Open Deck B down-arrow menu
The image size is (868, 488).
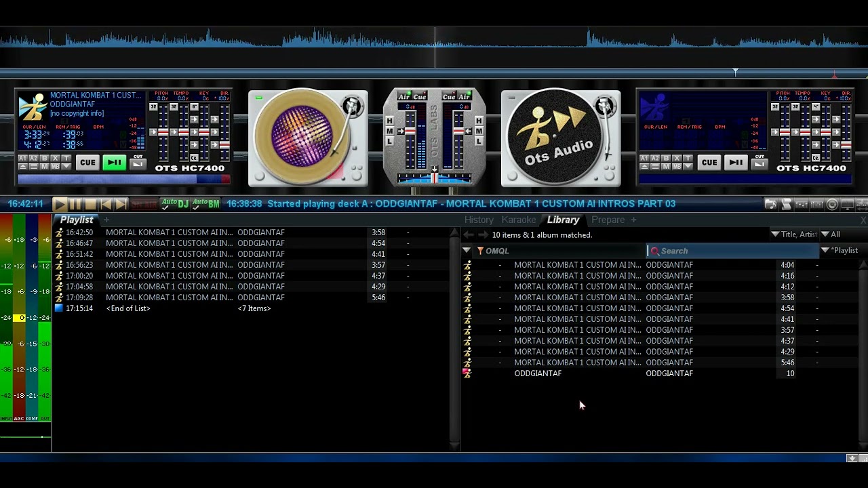coord(688,167)
